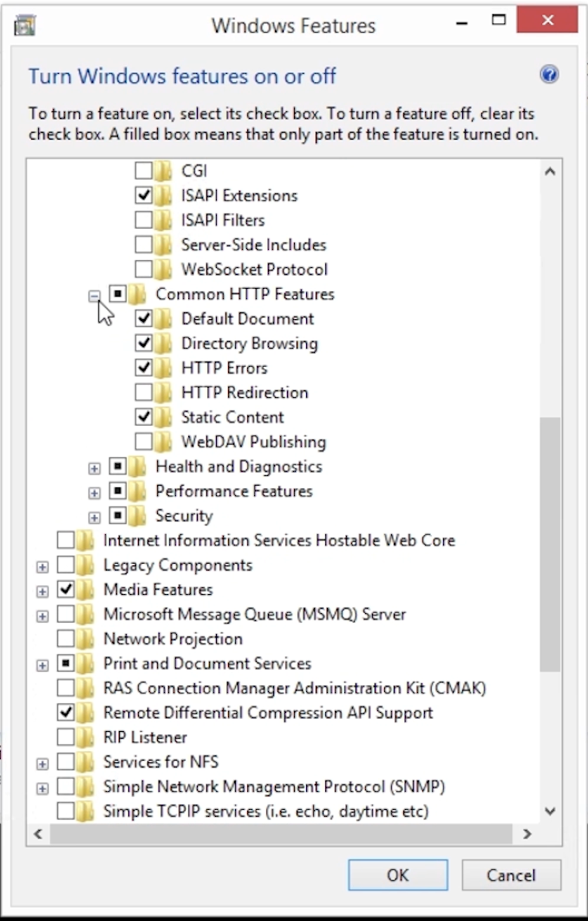588x921 pixels.
Task: Collapse the Common HTTP Features node
Action: click(94, 296)
